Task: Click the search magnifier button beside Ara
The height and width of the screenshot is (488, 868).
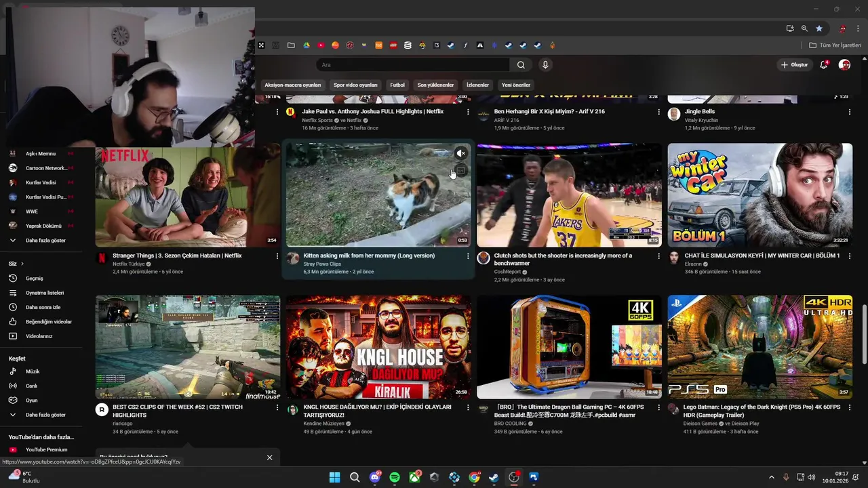Action: (x=521, y=65)
